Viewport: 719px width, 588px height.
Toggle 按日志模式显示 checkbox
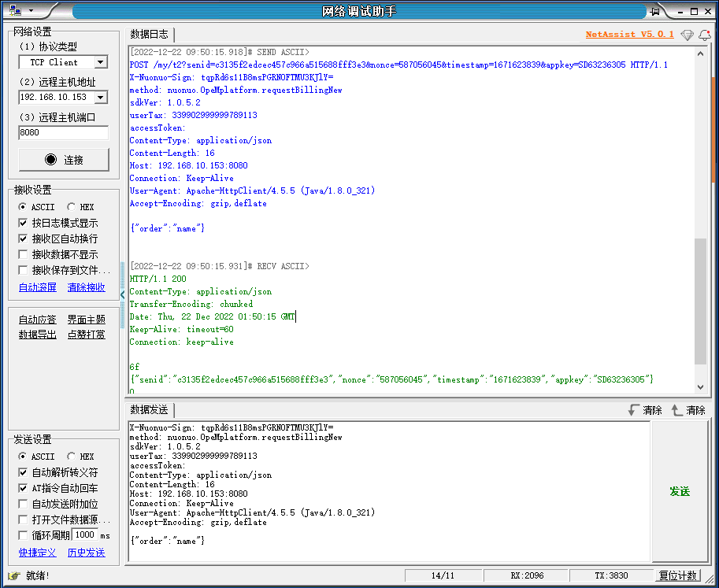pos(23,223)
